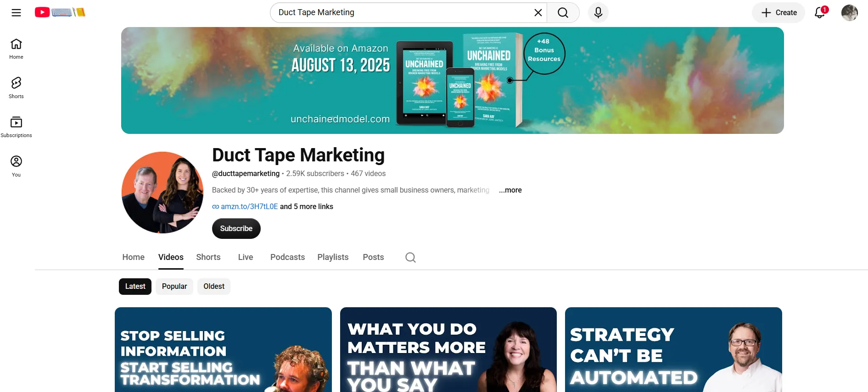Switch to the channel Shorts tab
The image size is (868, 392).
tap(208, 257)
